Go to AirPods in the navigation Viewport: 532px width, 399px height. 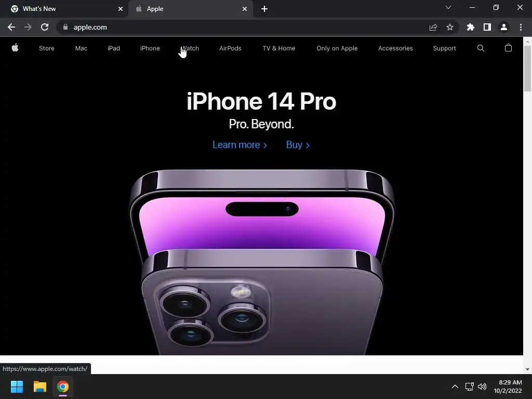click(230, 48)
